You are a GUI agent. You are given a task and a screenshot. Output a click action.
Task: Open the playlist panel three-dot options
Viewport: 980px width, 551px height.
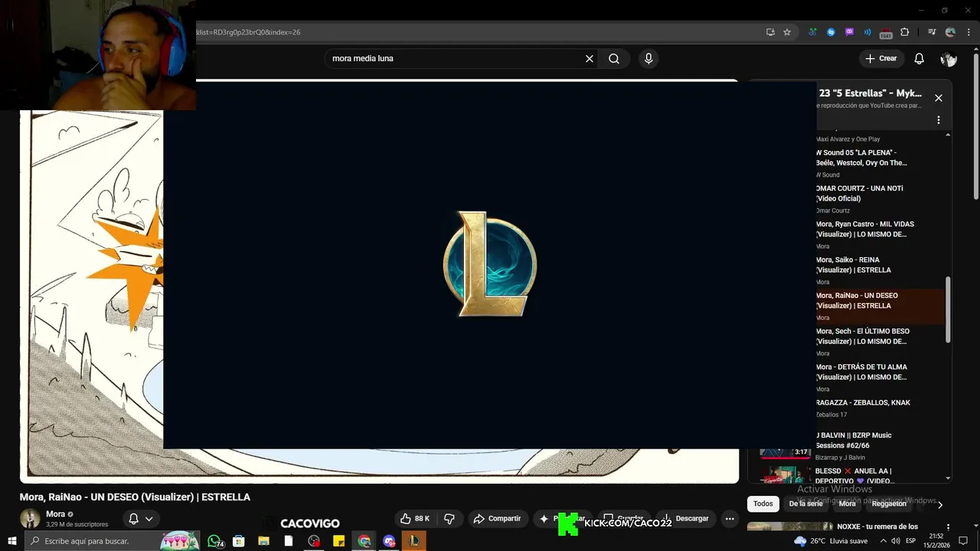pyautogui.click(x=938, y=120)
